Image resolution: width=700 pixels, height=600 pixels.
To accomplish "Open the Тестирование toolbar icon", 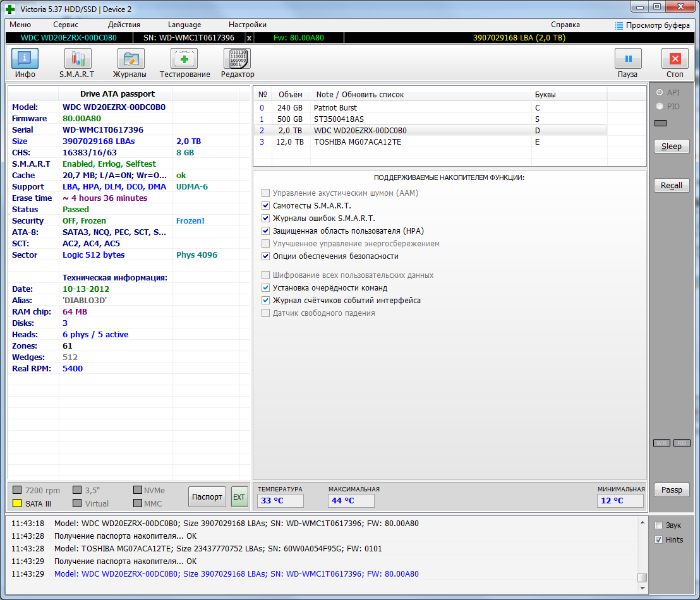I will [184, 59].
